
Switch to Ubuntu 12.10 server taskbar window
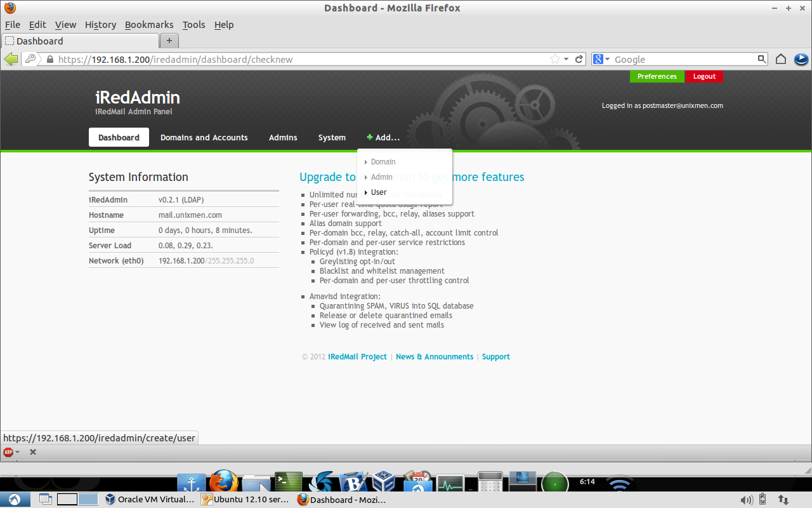pyautogui.click(x=246, y=500)
